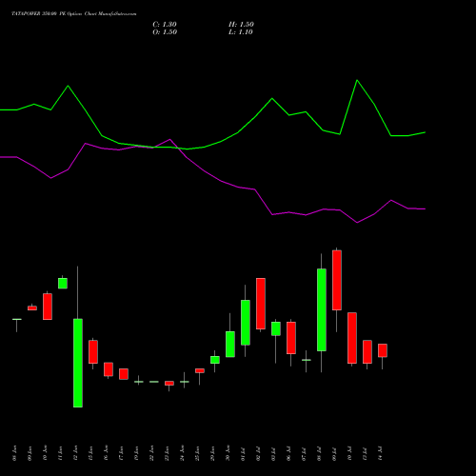Viewport: 476px width, 476px height.
Task: Click the 09 Jul date label
Action: [x=334, y=453]
